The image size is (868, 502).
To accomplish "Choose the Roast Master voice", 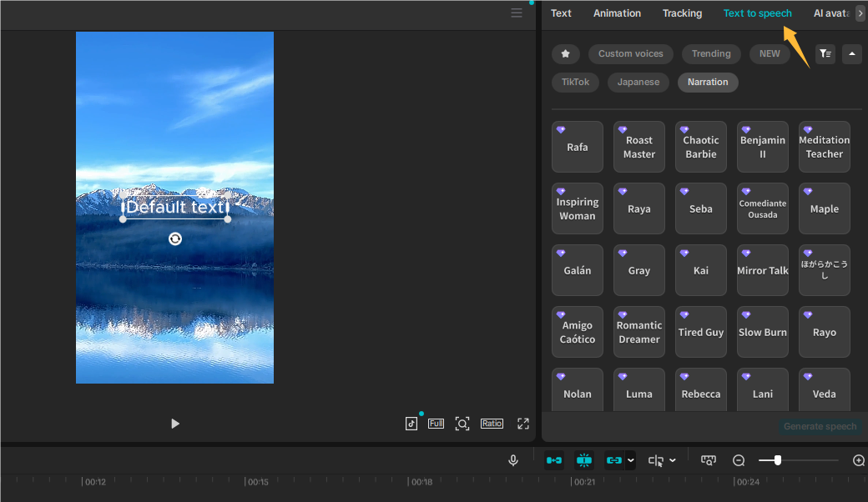I will point(639,147).
